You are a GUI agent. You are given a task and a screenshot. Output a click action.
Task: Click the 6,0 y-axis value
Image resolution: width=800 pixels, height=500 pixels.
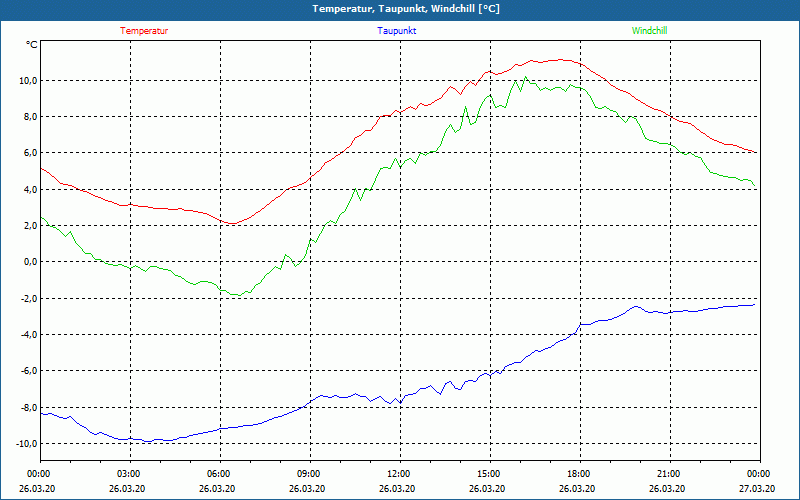[x=30, y=153]
